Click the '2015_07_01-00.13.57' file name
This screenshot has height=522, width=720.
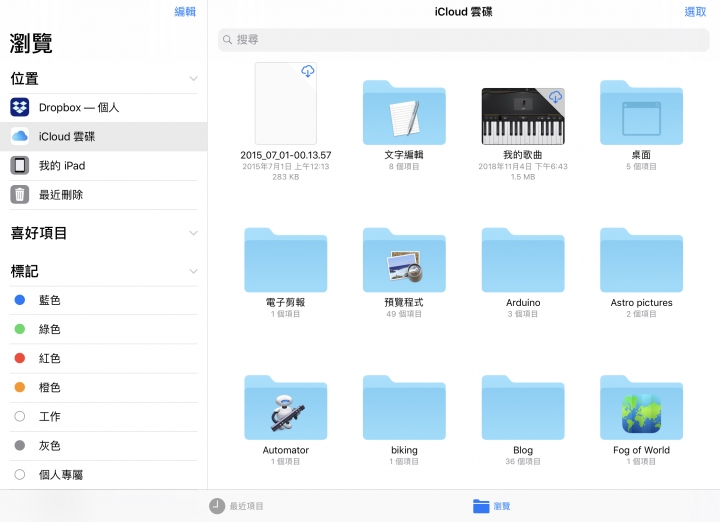point(286,155)
